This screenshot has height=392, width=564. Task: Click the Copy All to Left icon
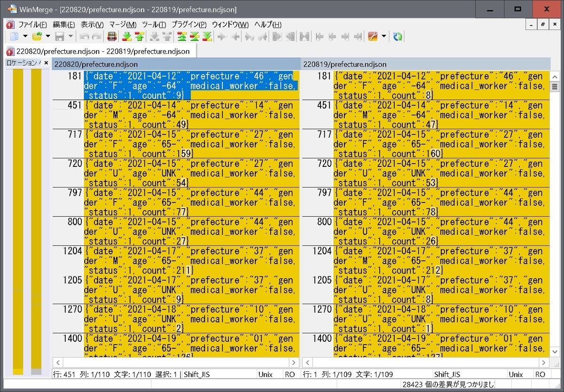click(290, 36)
